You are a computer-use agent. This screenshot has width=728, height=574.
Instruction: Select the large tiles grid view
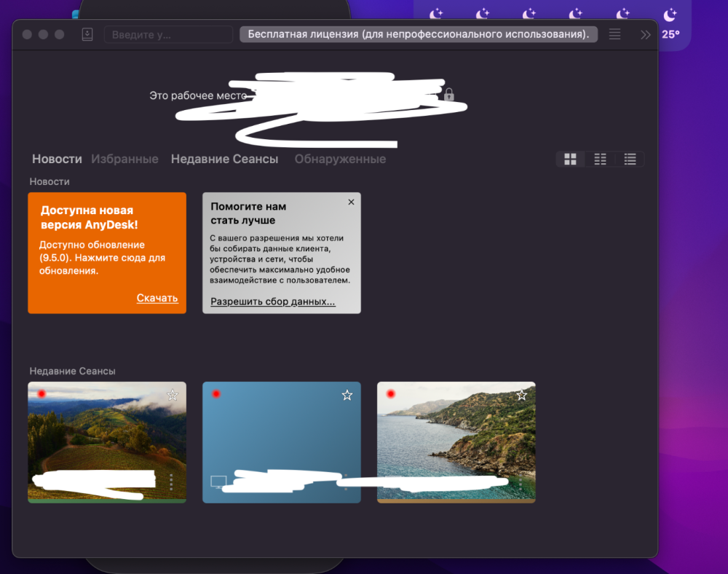(x=570, y=160)
